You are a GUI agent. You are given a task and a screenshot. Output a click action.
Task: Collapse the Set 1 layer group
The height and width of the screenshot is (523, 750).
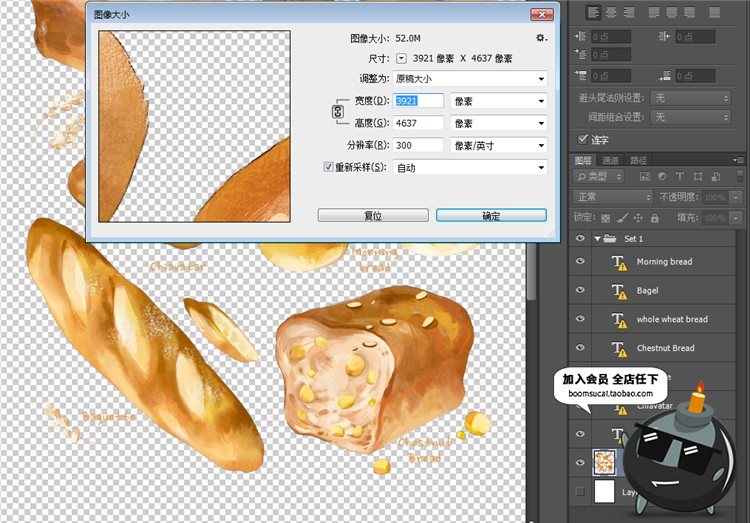coord(597,238)
